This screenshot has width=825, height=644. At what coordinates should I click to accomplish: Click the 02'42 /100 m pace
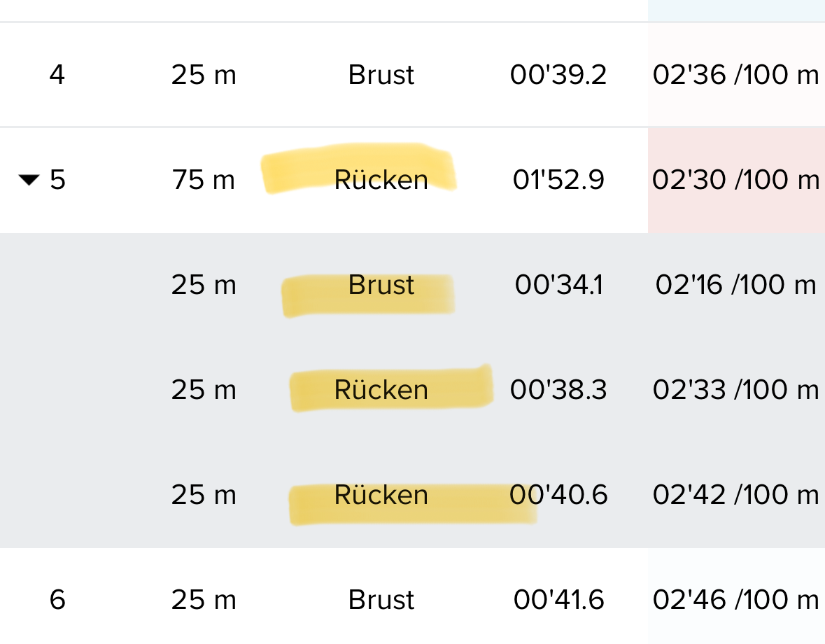pos(735,495)
